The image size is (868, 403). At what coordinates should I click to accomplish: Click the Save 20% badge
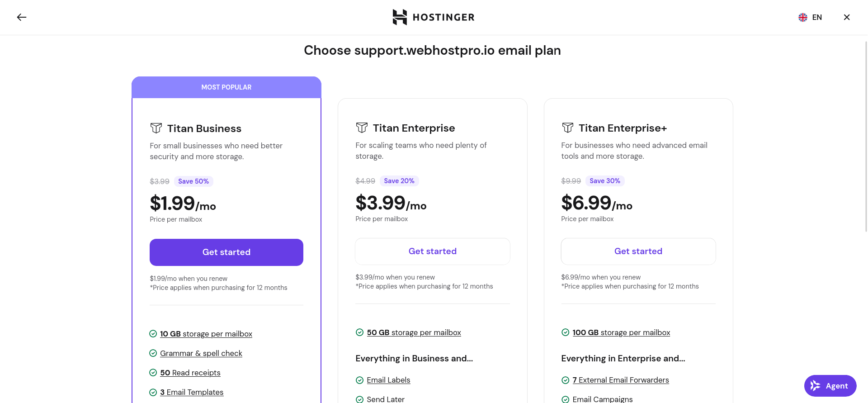[399, 181]
